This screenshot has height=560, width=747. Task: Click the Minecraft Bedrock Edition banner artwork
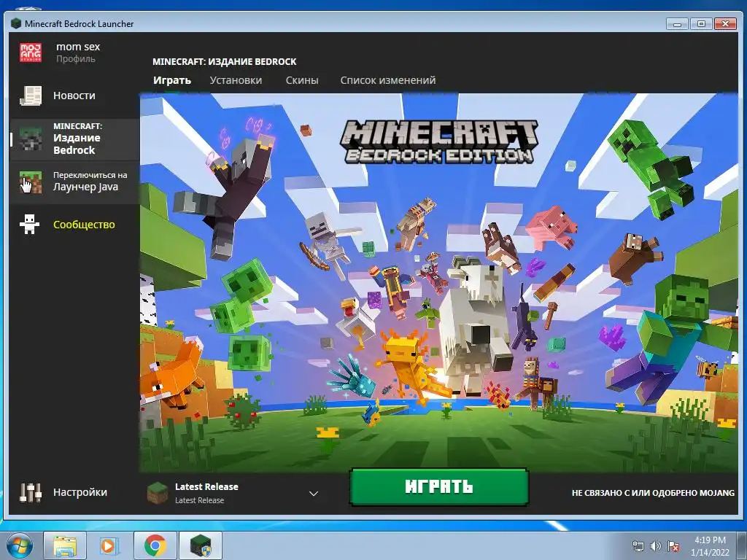(x=438, y=283)
